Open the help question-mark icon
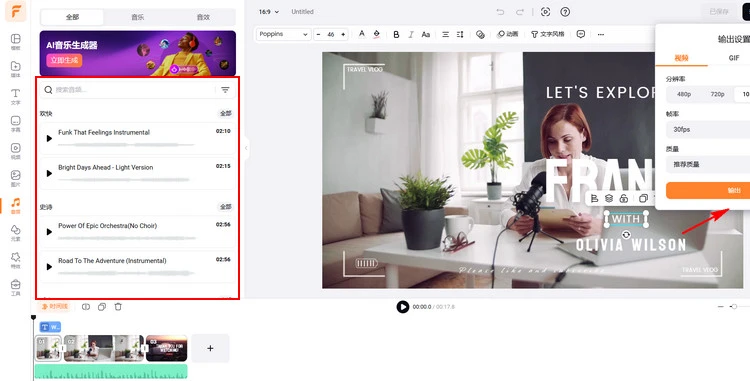Viewport: 750px width, 381px height. click(565, 12)
